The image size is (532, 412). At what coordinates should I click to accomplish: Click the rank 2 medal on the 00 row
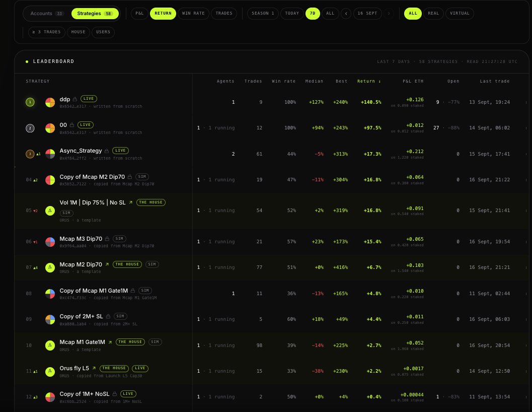(x=30, y=128)
